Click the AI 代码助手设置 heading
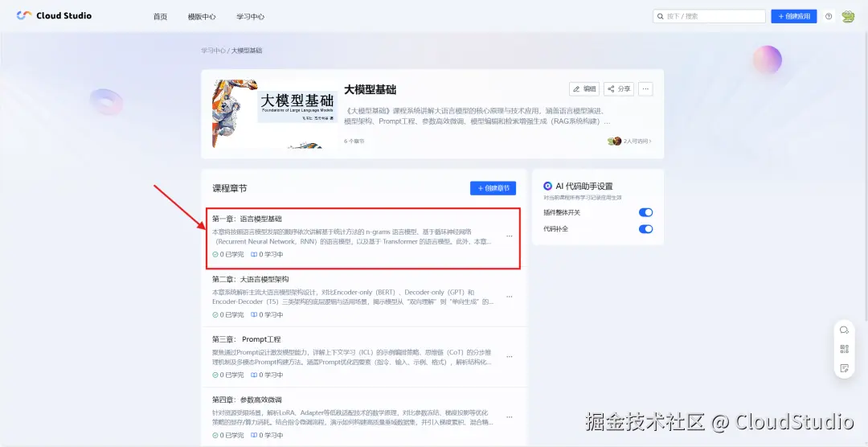The width and height of the screenshot is (868, 447). pos(584,186)
